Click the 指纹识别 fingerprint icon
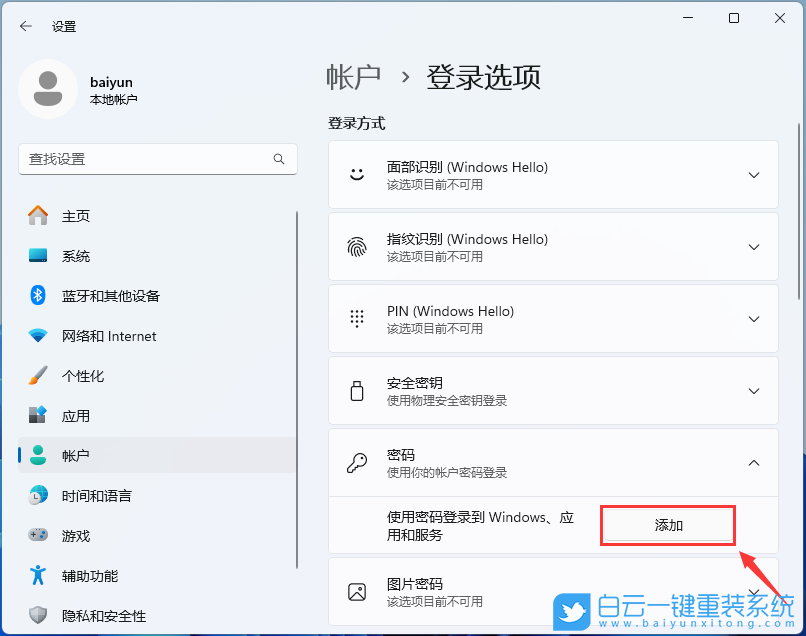The width and height of the screenshot is (806, 636). (356, 246)
